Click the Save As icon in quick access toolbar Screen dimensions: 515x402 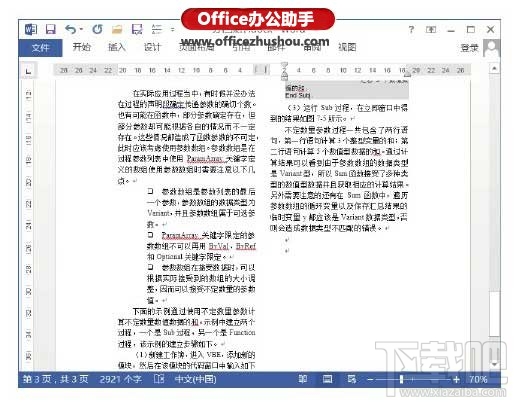click(137, 29)
